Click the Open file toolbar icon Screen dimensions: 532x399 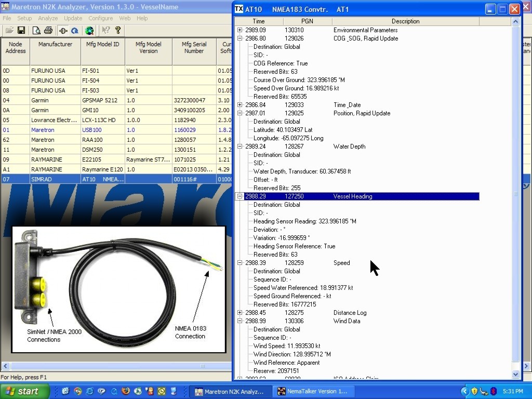click(9, 31)
